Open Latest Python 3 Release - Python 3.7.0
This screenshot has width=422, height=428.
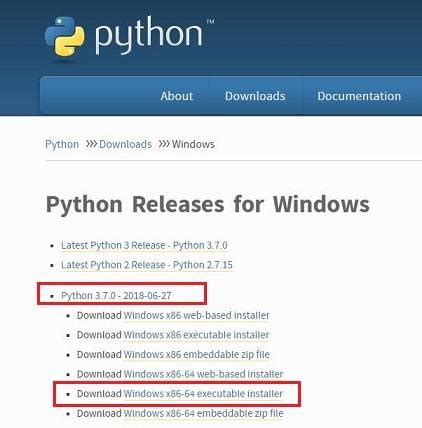(x=144, y=245)
